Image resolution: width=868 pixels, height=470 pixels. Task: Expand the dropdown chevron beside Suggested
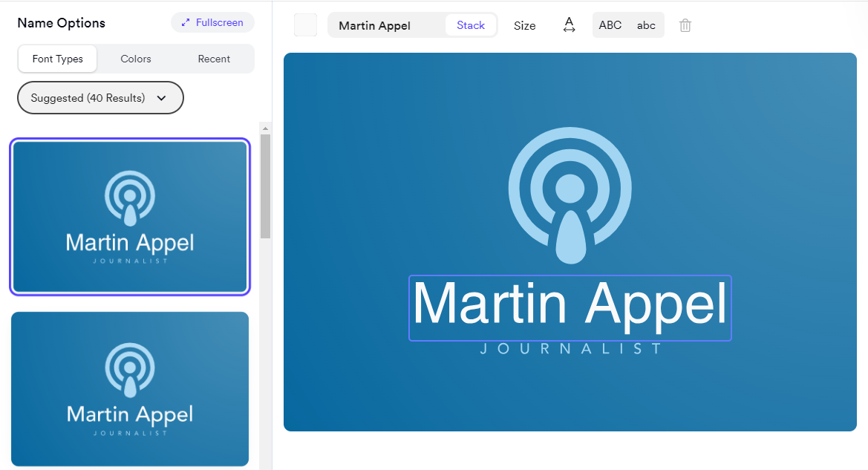161,98
